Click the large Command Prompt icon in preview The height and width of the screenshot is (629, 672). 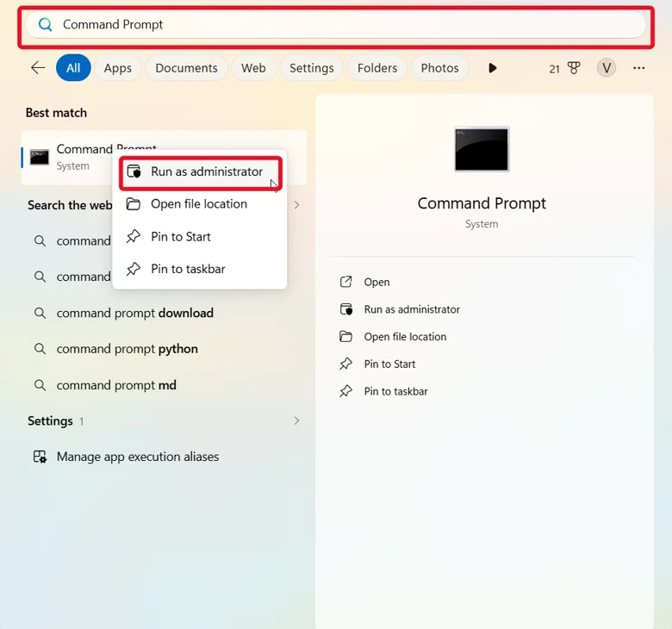click(x=482, y=149)
